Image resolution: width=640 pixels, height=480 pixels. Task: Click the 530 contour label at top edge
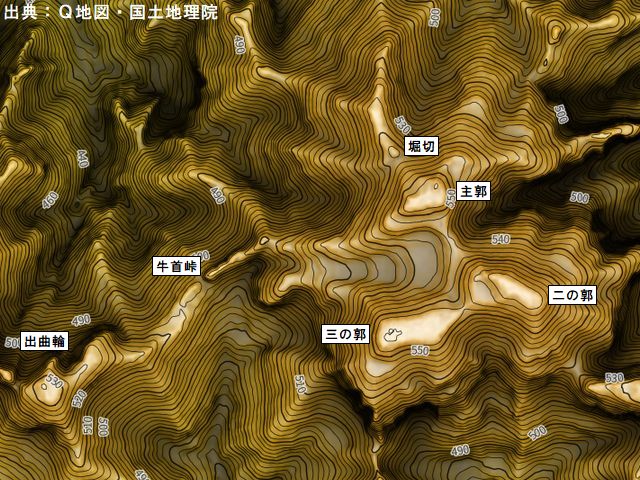tap(434, 17)
